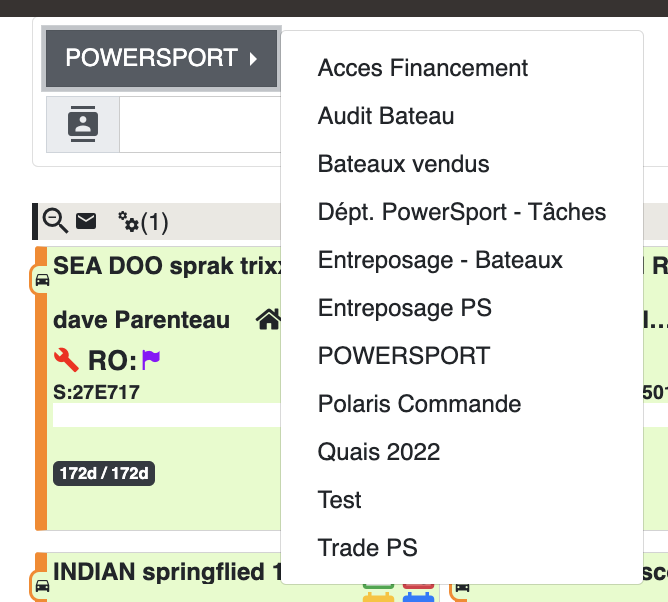
Task: Select Polaris Commande menu item
Action: 419,404
